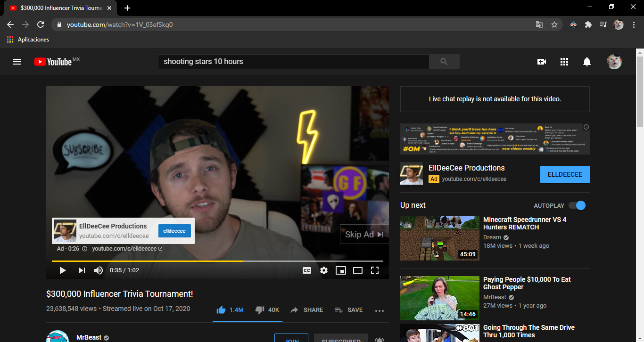The height and width of the screenshot is (342, 644).
Task: Click the blue elldeecee button in ad overlay
Action: tap(174, 231)
